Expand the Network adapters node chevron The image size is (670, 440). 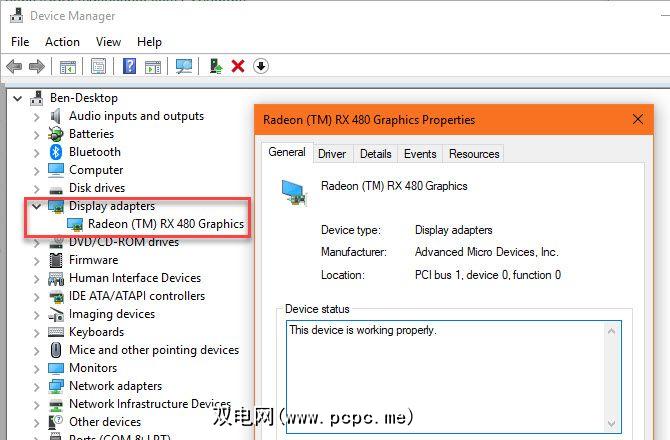point(37,387)
